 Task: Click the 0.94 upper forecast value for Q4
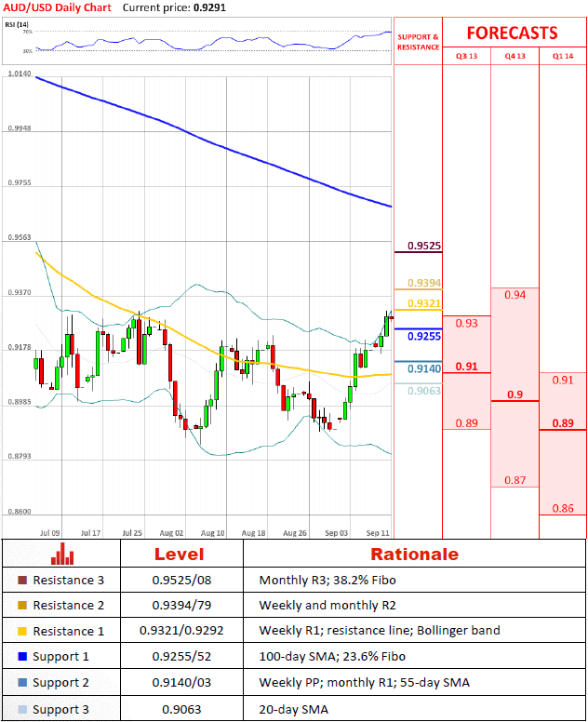514,295
